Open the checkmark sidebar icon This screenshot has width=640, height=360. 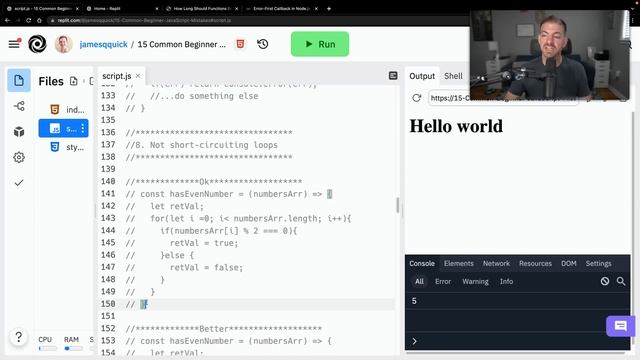click(x=19, y=183)
